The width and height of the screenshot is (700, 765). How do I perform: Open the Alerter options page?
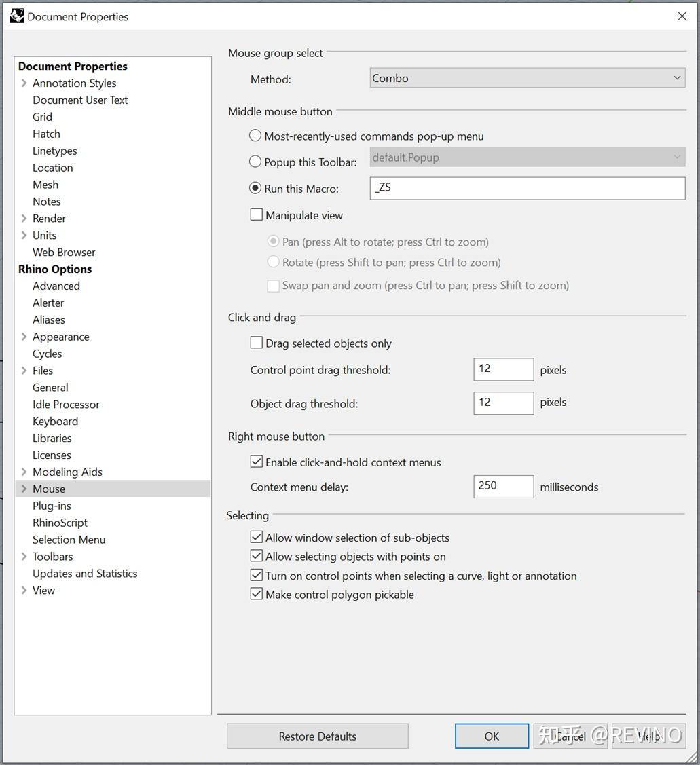[x=48, y=303]
